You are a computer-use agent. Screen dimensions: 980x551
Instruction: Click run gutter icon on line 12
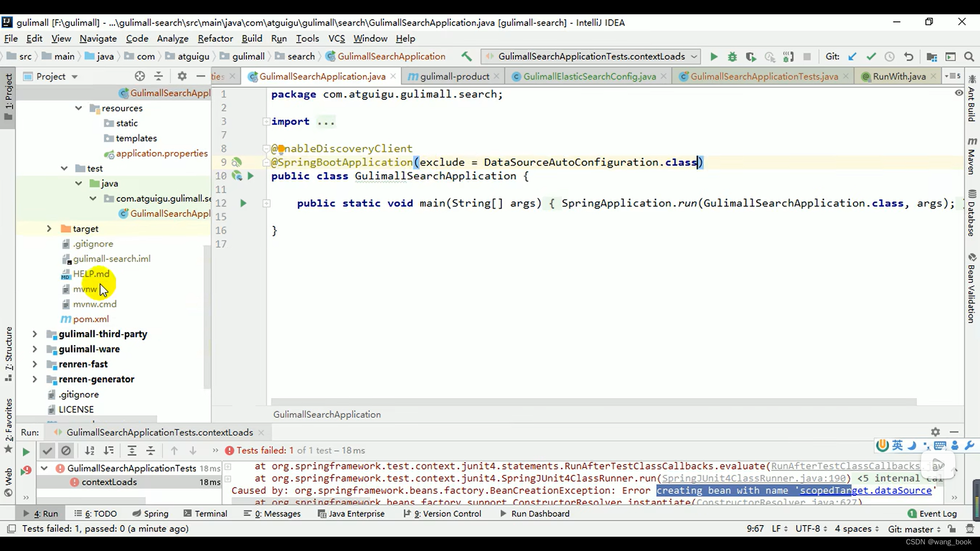[x=243, y=204]
